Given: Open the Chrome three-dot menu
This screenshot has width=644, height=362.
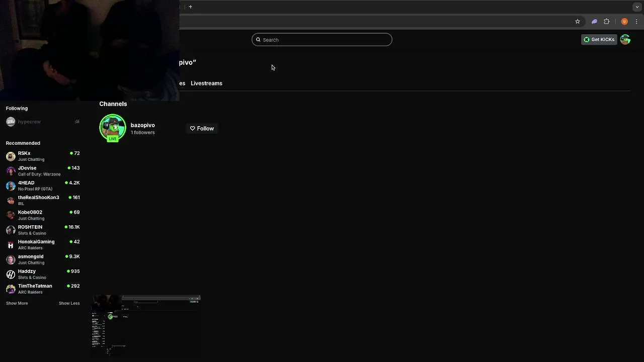Looking at the screenshot, I should pyautogui.click(x=636, y=22).
